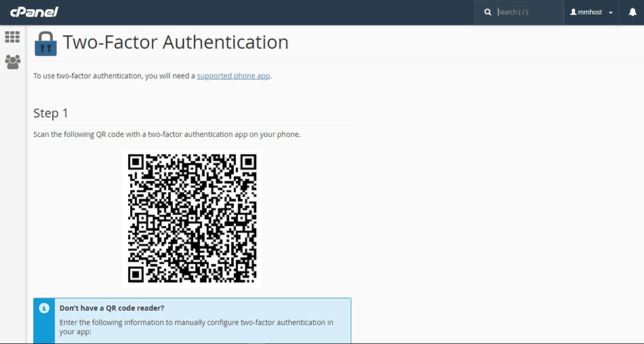Click the top-left QR finder square

pos(136,163)
